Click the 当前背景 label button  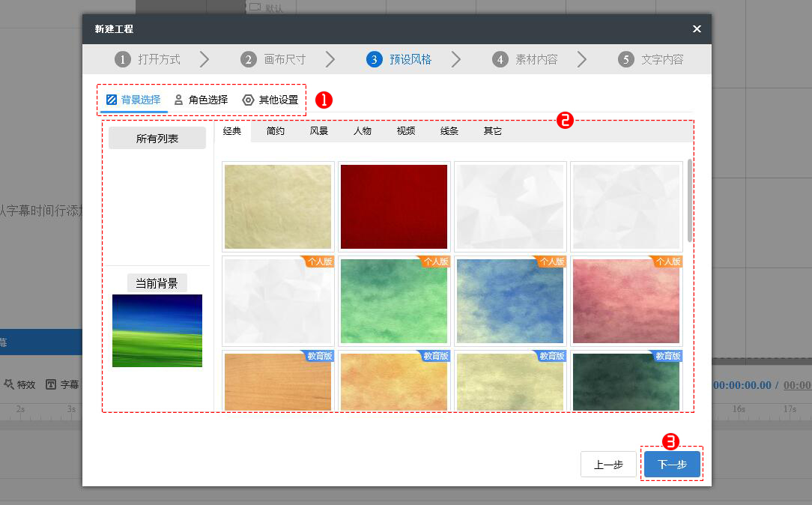(x=157, y=282)
